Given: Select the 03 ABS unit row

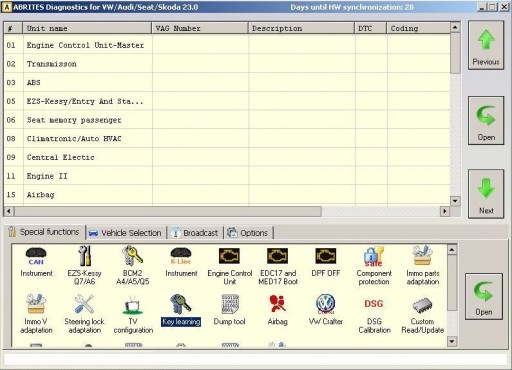Looking at the screenshot, I should pos(227,82).
